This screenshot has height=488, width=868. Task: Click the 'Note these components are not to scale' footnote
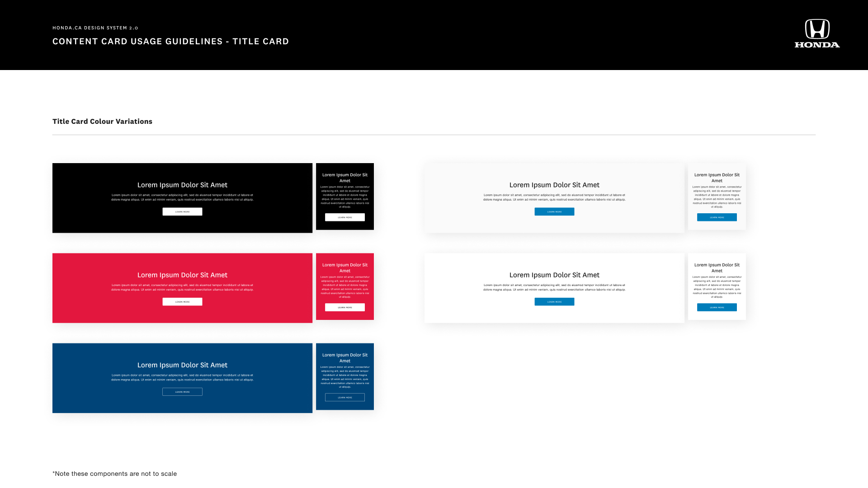point(114,474)
